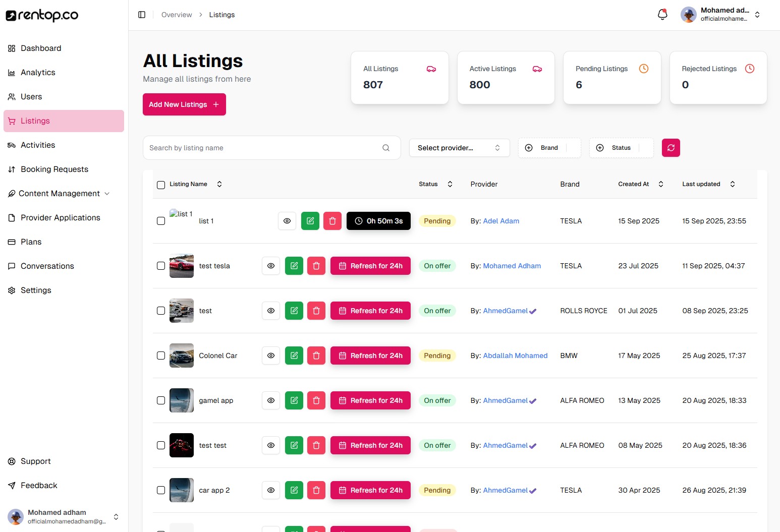Open the Select provider dropdown

coord(459,148)
